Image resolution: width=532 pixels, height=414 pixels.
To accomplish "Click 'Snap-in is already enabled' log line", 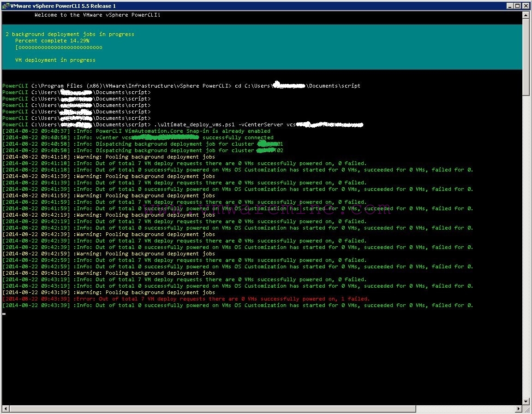I will click(x=137, y=131).
